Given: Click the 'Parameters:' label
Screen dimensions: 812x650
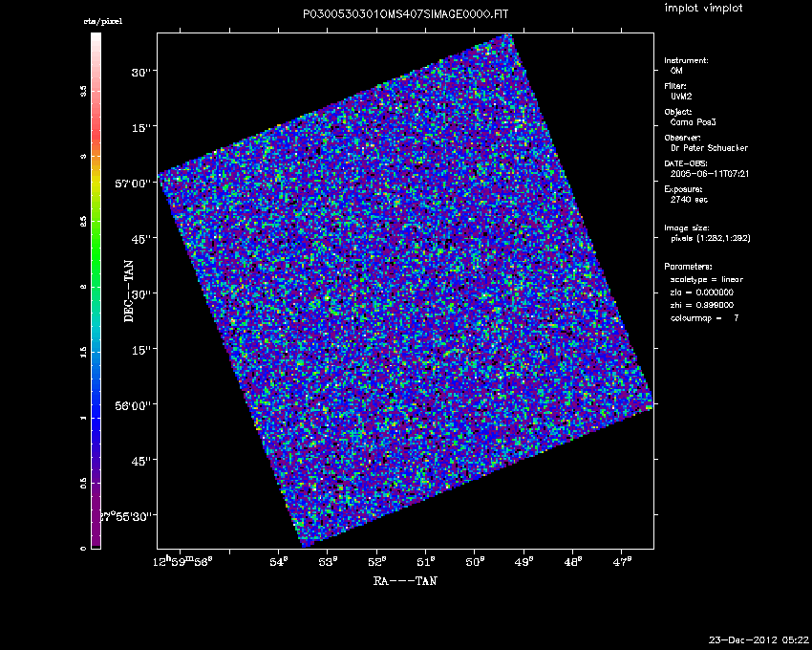Looking at the screenshot, I should point(688,267).
